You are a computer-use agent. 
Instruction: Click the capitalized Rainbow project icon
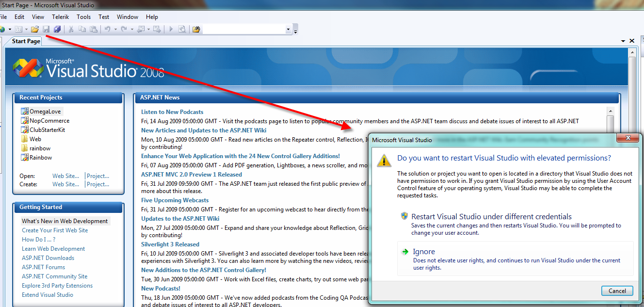point(25,158)
